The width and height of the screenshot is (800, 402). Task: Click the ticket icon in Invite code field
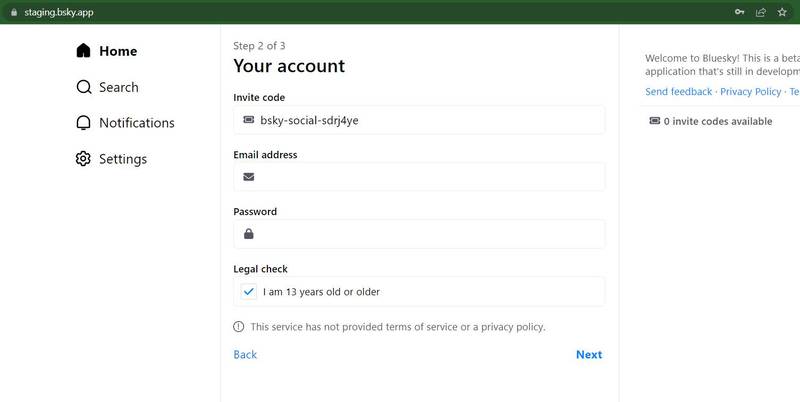[x=248, y=120]
